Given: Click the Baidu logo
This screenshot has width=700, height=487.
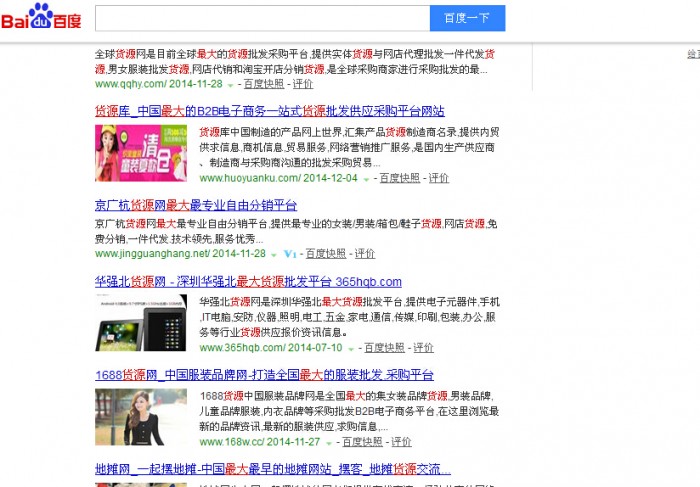Looking at the screenshot, I should click(x=41, y=17).
